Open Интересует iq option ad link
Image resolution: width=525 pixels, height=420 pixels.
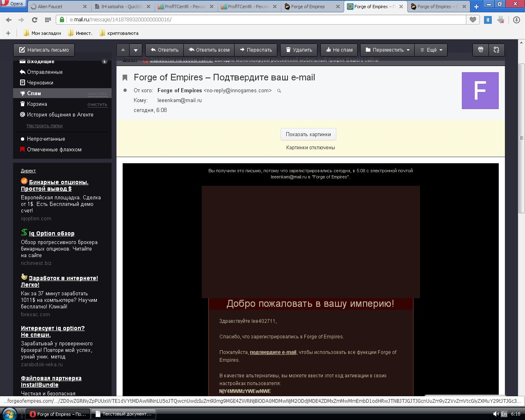click(53, 331)
